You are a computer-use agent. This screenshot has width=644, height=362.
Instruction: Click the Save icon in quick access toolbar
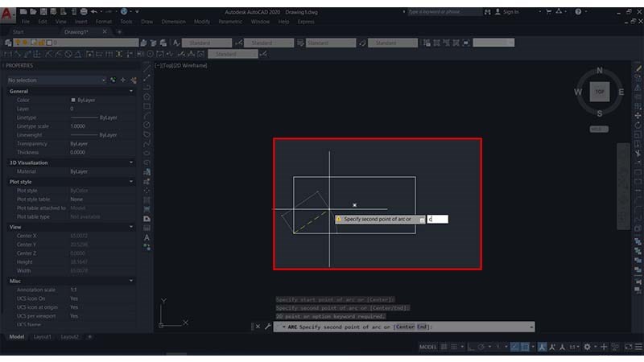42,12
